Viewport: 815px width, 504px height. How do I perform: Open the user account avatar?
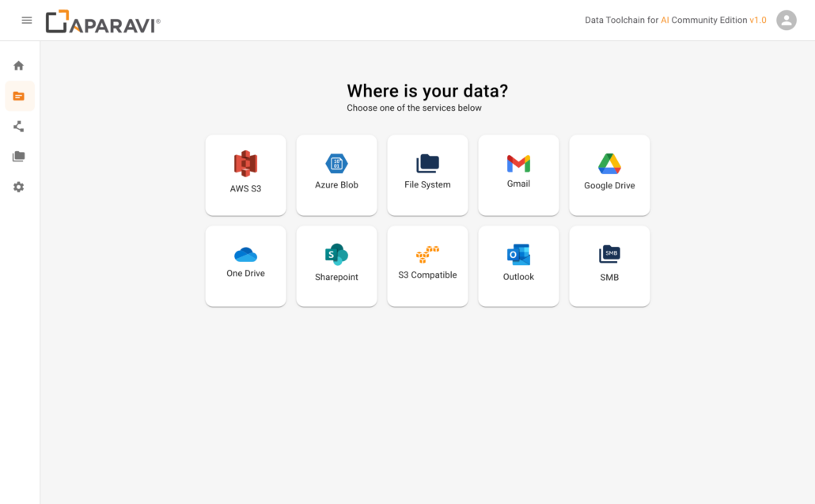tap(786, 21)
